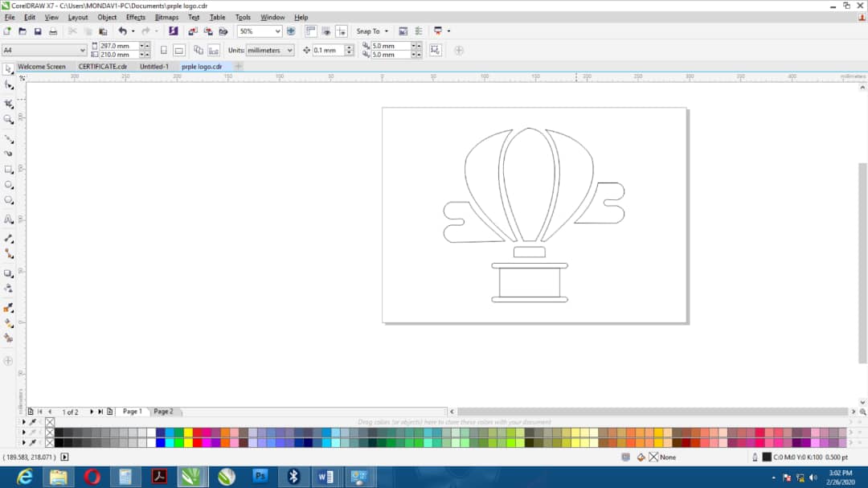Screen dimensions: 868x488
Task: Select the Crop tool in the toolbox
Action: (x=9, y=104)
